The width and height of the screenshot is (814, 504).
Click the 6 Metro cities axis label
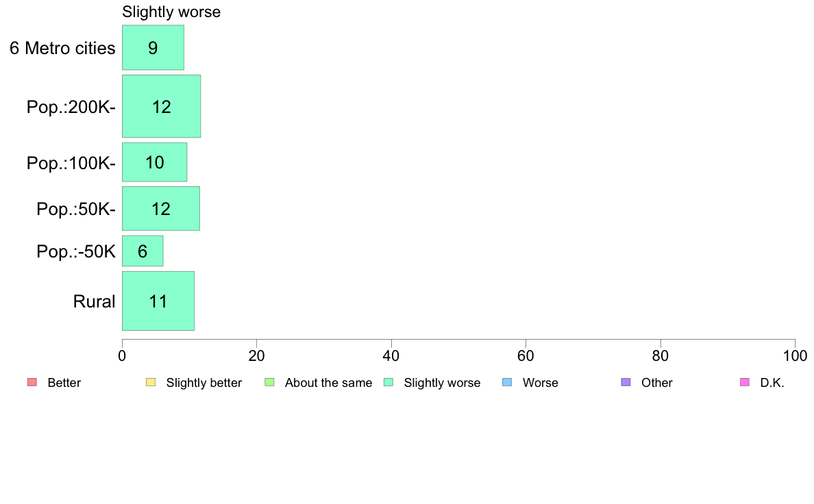pos(62,48)
